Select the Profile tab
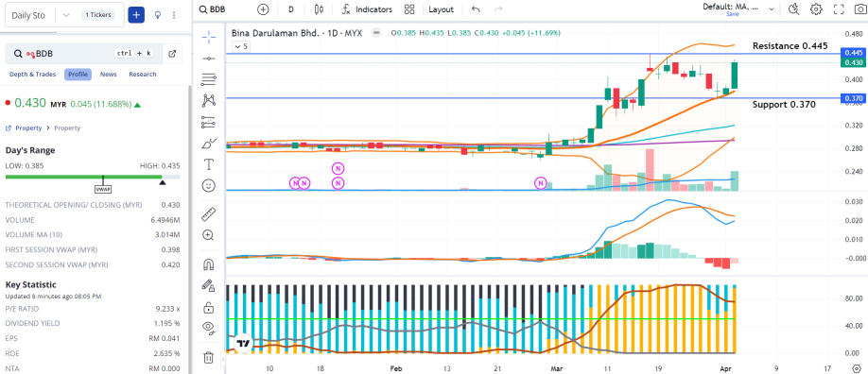Screen dimensions: 868x374 tap(78, 74)
